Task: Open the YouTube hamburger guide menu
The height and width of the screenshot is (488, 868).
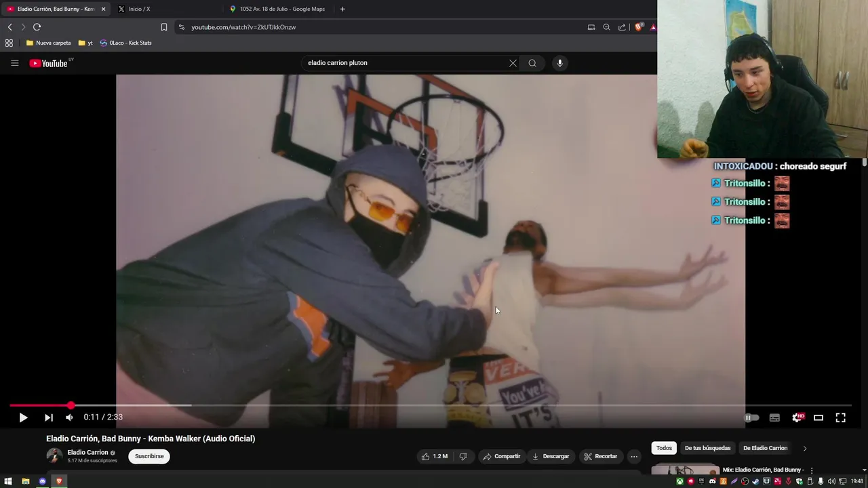Action: click(14, 63)
